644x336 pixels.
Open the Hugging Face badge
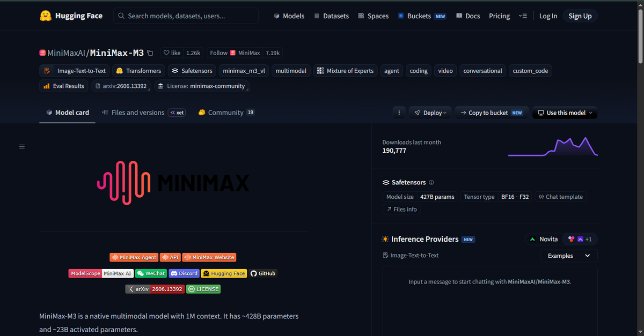(224, 273)
